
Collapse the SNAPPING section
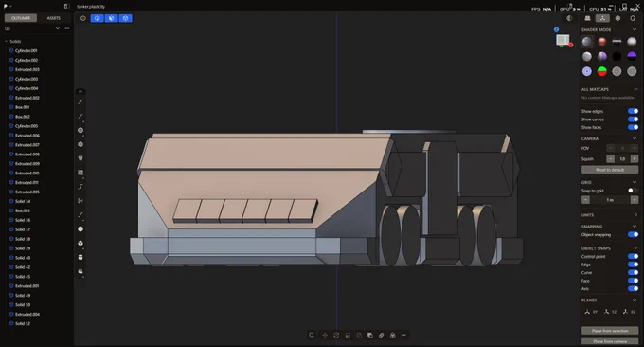[635, 227]
